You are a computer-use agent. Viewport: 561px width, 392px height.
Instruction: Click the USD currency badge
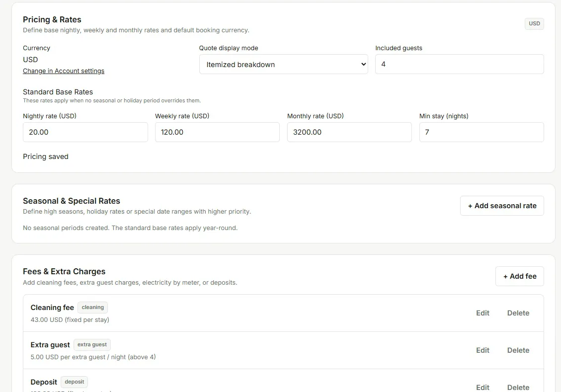(534, 24)
